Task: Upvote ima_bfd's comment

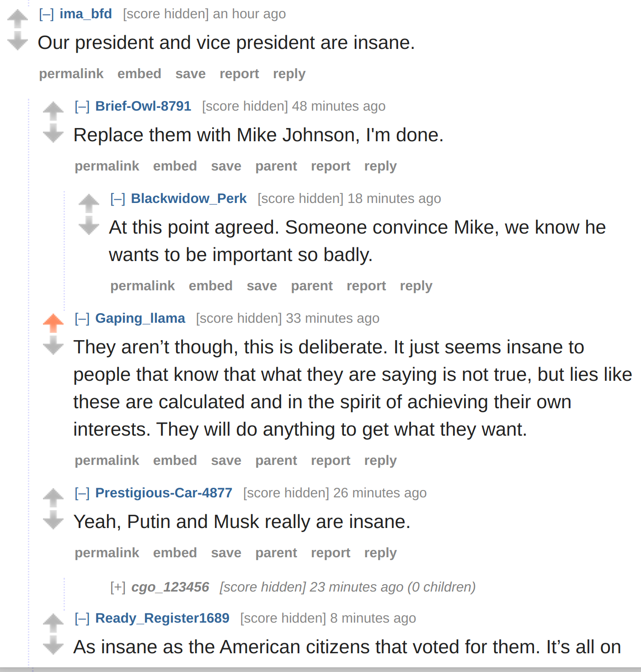Action: tap(17, 19)
